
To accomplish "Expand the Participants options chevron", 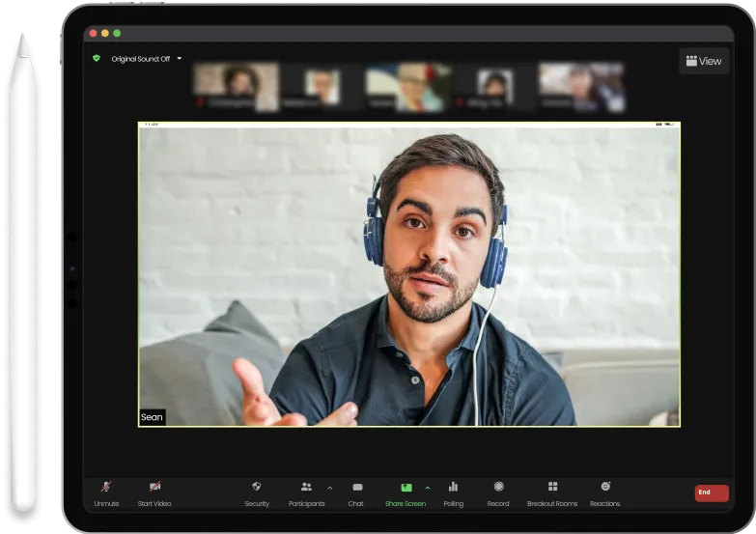I will pyautogui.click(x=330, y=488).
